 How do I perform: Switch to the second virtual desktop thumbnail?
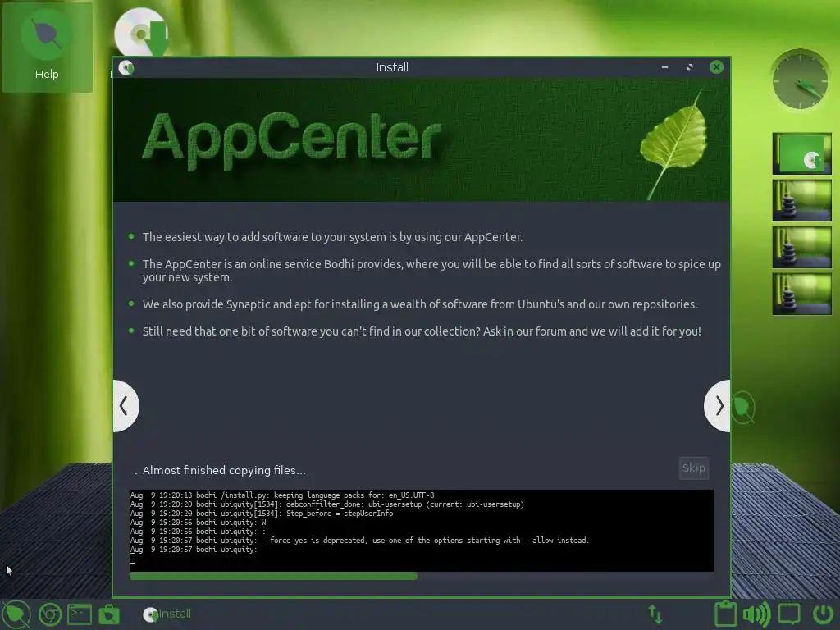click(802, 200)
